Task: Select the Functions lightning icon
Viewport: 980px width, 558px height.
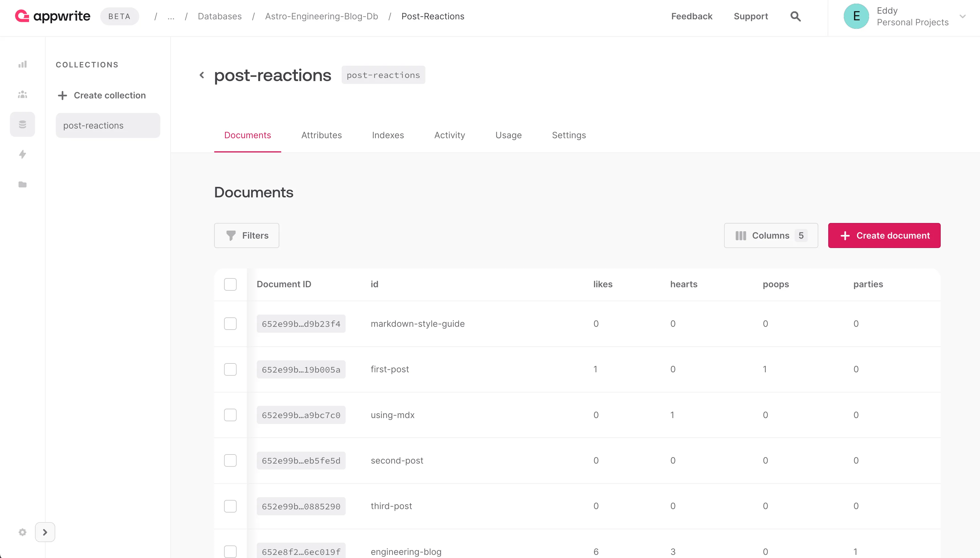Action: click(x=22, y=154)
